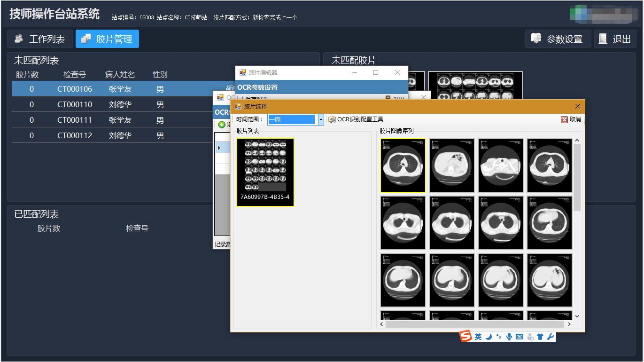This screenshot has height=362, width=644.
Task: Select row CT000110 in 未匹配列表
Action: [x=112, y=104]
